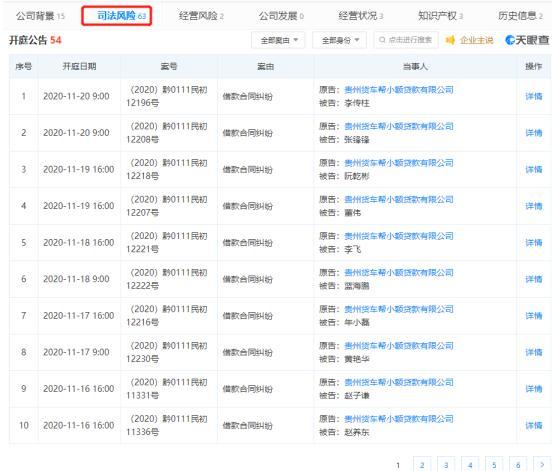The height and width of the screenshot is (471, 552).
Task: Click the search magnifier icon
Action: pos(382,40)
